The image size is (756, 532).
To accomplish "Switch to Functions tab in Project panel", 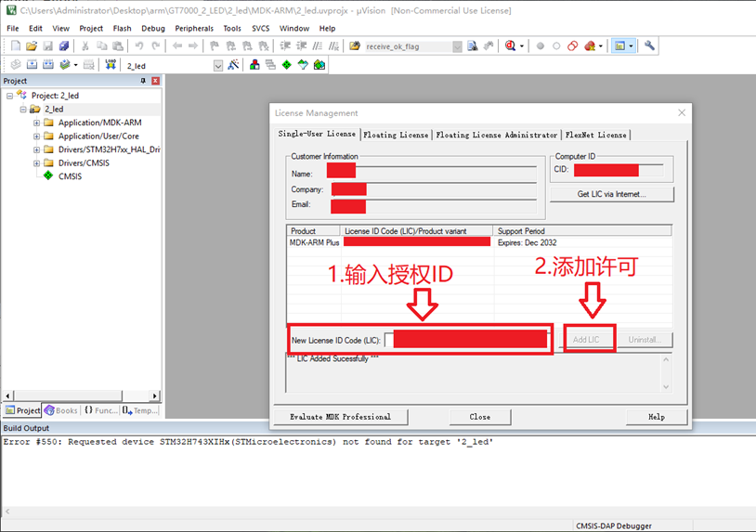I will tap(100, 410).
